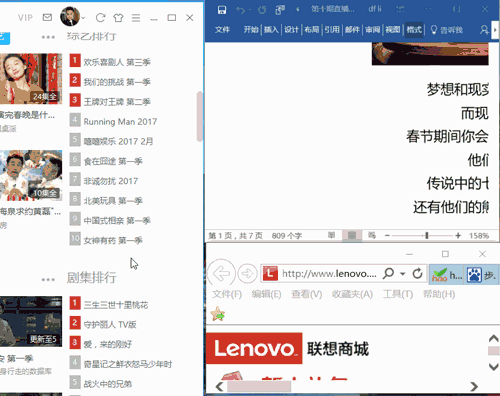This screenshot has width=500, height=396.
Task: Switch Word to print layout view
Action: (x=352, y=235)
